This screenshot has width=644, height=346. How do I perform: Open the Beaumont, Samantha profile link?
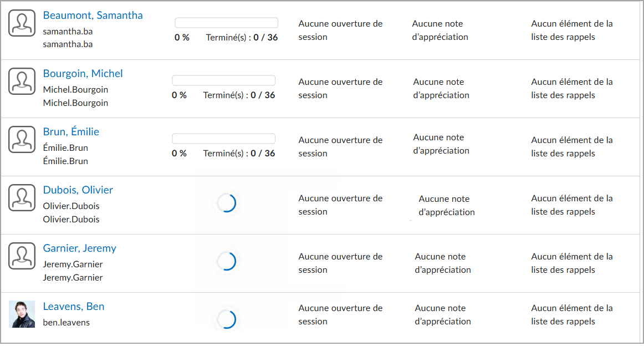click(x=93, y=16)
